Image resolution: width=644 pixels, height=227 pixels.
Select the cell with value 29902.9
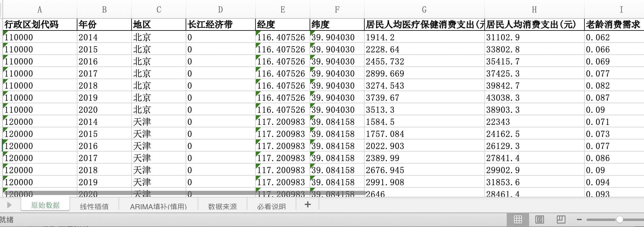click(535, 170)
